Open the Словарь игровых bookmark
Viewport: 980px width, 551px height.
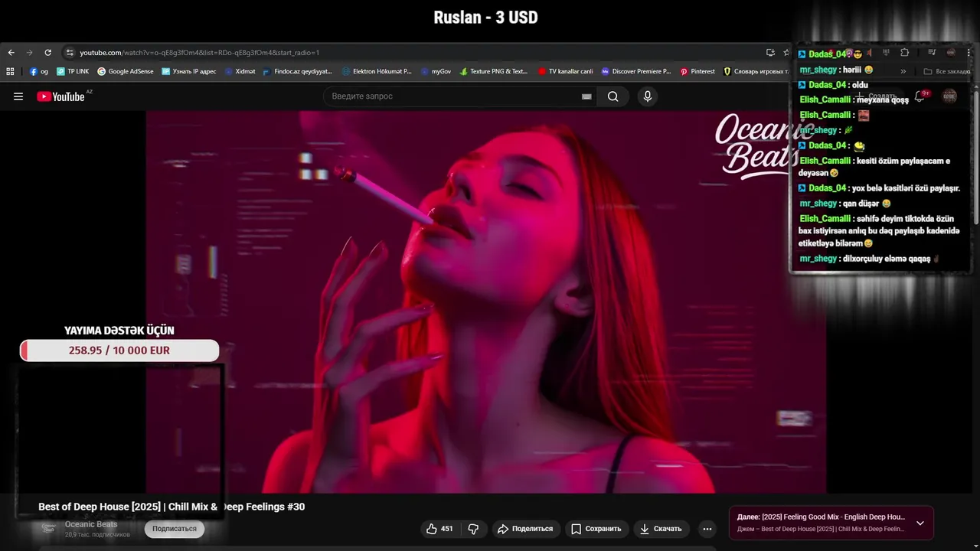click(756, 71)
